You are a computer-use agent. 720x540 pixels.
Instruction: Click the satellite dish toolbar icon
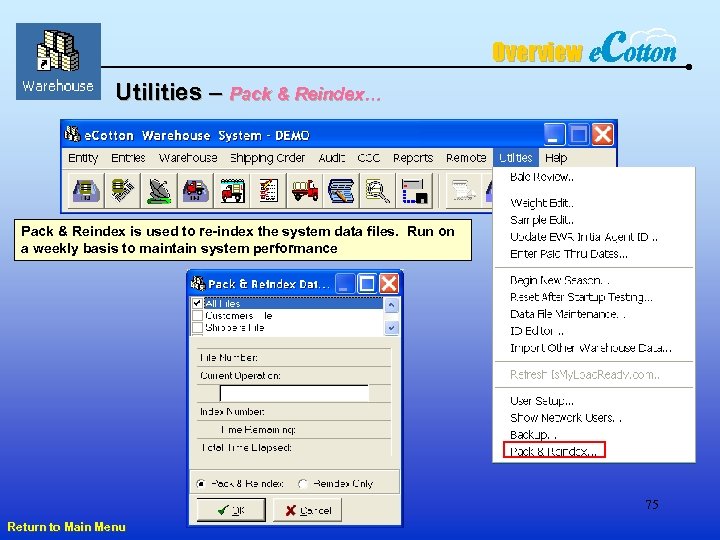(159, 190)
